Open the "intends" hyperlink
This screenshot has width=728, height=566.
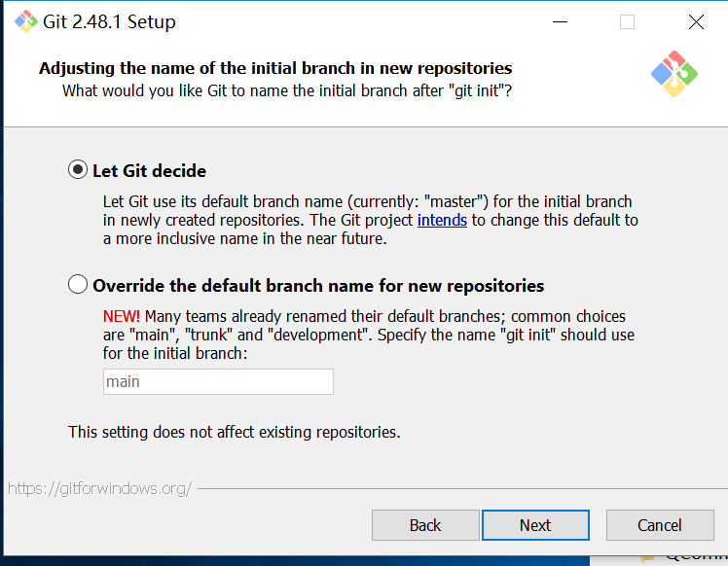coord(442,220)
